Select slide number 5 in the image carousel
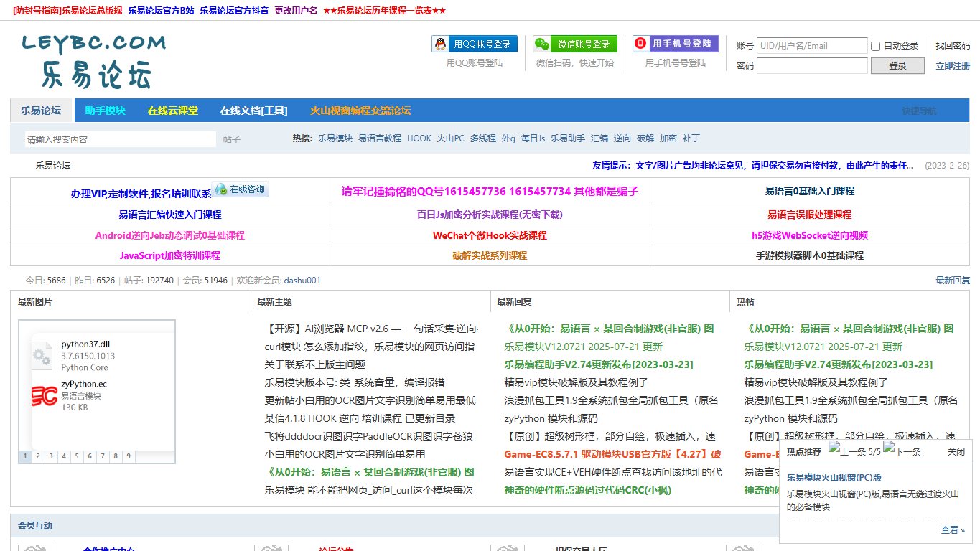The height and width of the screenshot is (551, 980). (77, 456)
